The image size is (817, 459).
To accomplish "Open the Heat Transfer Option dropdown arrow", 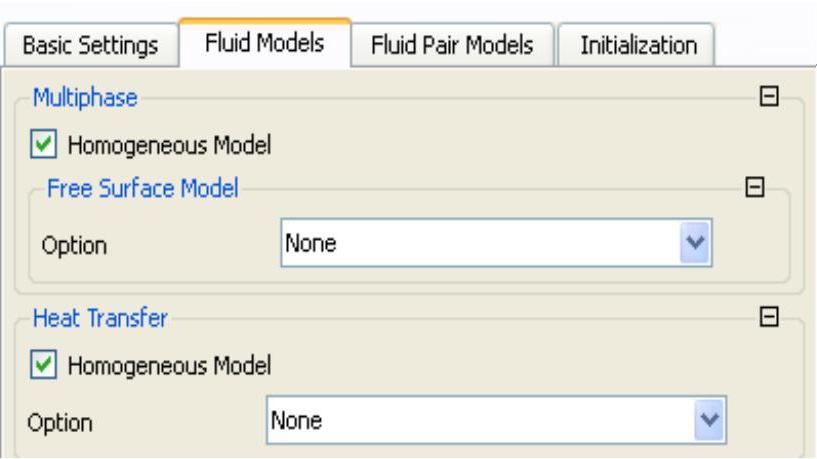I will [x=709, y=420].
